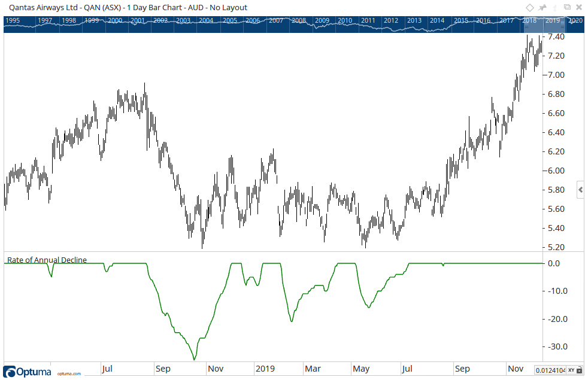Click the Mar label on the date axis
Viewport: 588px width, 380px height.
[313, 369]
